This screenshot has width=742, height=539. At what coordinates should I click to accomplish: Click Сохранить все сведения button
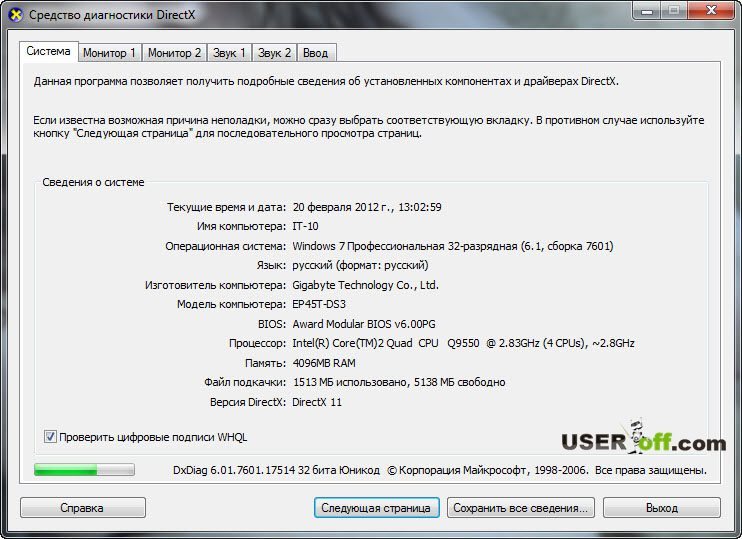point(521,508)
